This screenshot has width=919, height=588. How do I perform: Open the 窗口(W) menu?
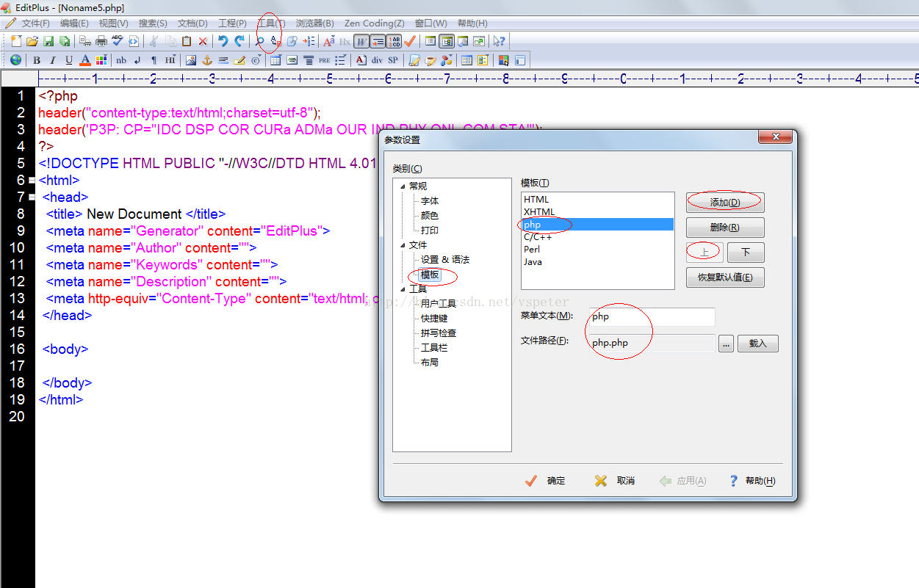(x=430, y=23)
